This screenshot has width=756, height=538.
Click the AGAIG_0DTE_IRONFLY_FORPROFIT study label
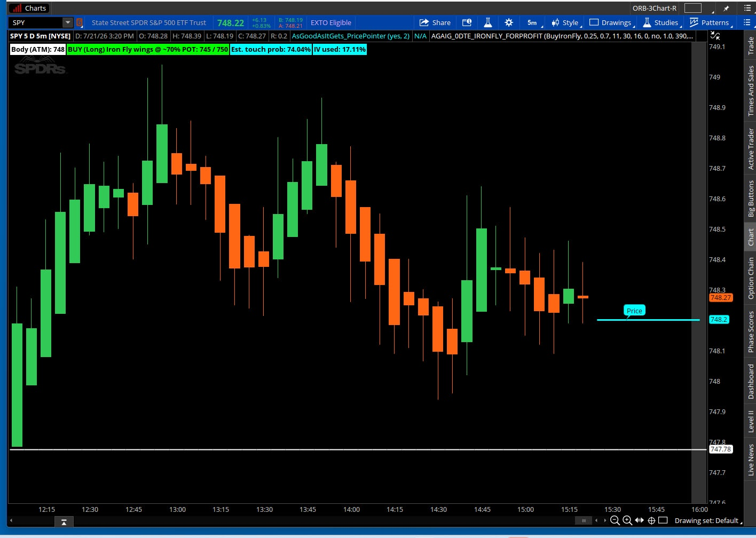pos(562,36)
